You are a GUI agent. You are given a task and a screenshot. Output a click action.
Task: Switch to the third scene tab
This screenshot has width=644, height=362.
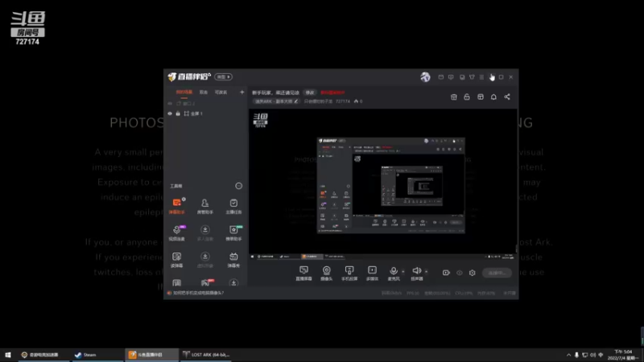click(221, 93)
